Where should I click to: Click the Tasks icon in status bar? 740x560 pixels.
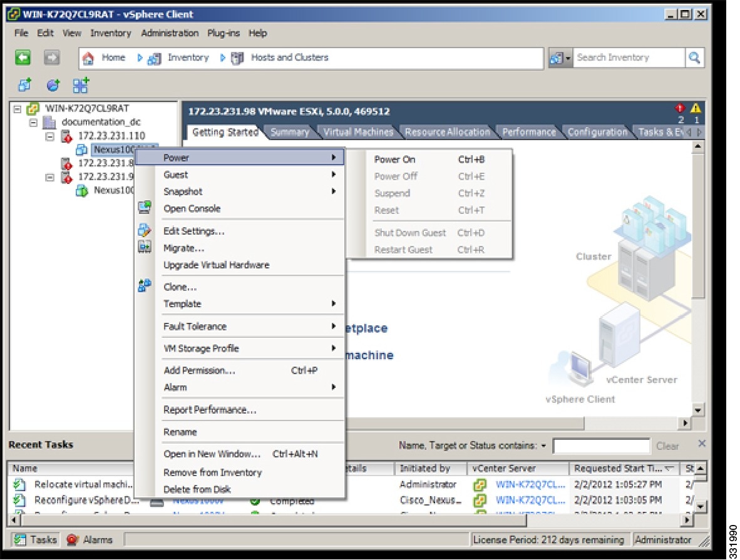19,539
